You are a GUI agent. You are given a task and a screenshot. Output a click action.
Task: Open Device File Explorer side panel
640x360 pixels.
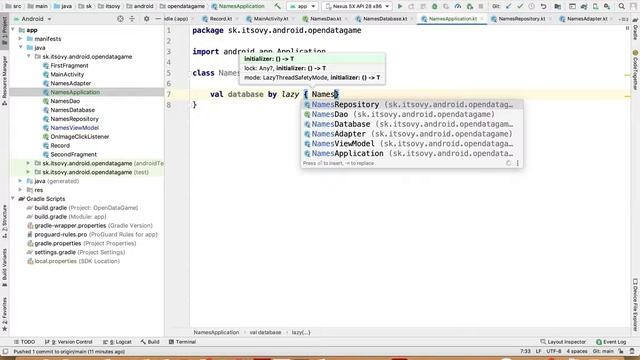point(635,305)
